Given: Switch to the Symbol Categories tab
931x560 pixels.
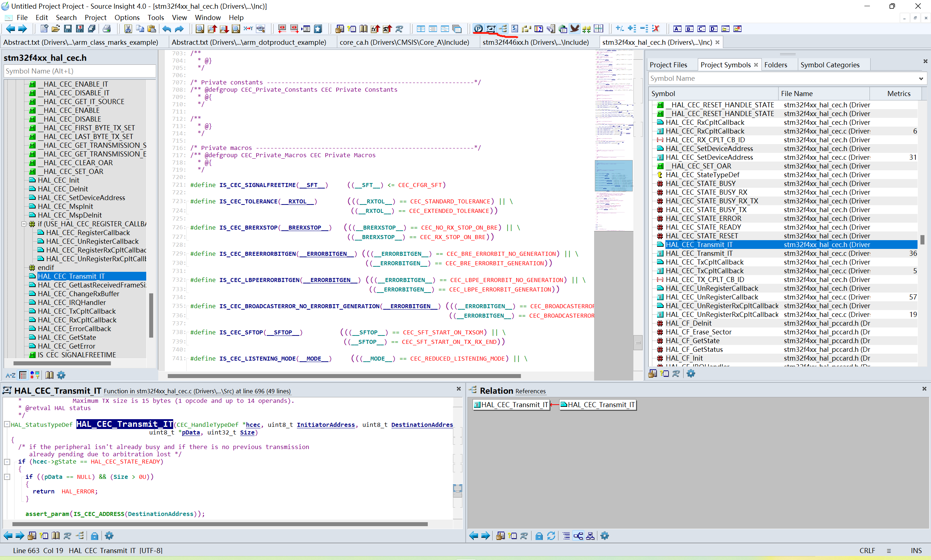Looking at the screenshot, I should [830, 65].
